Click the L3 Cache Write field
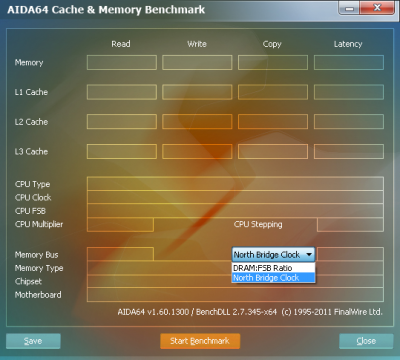This screenshot has height=360, width=400. click(197, 151)
